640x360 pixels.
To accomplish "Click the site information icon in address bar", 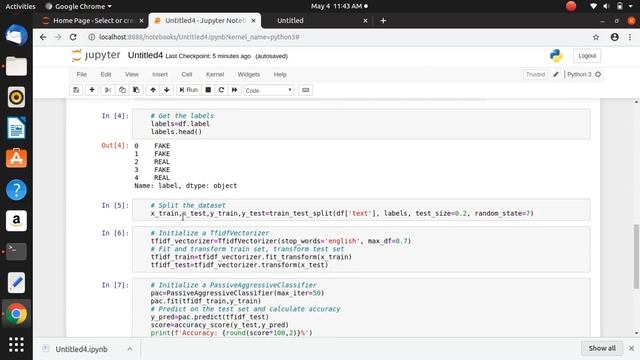I will click(92, 37).
